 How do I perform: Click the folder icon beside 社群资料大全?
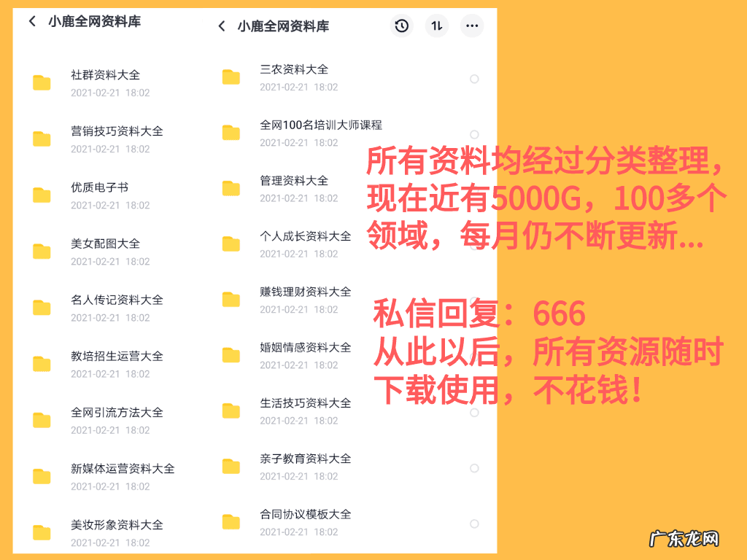[x=42, y=81]
